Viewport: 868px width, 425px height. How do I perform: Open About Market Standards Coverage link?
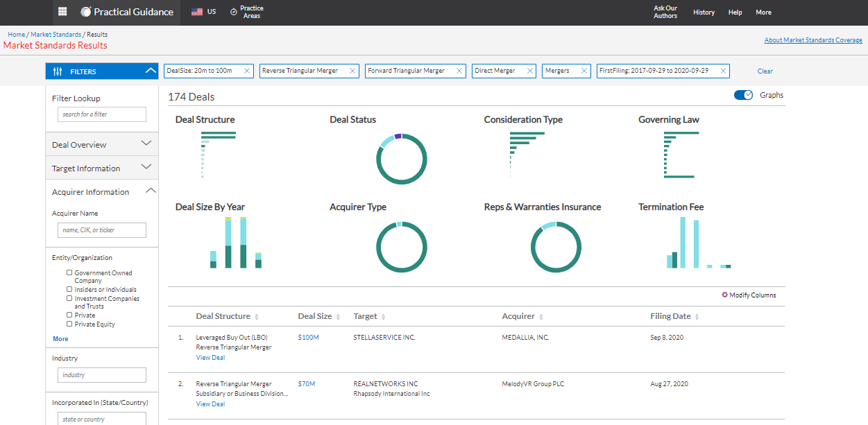point(813,40)
